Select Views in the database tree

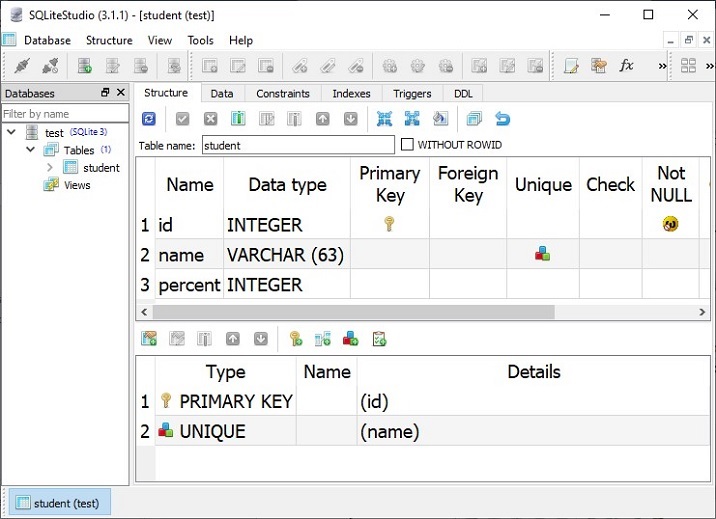pos(77,185)
